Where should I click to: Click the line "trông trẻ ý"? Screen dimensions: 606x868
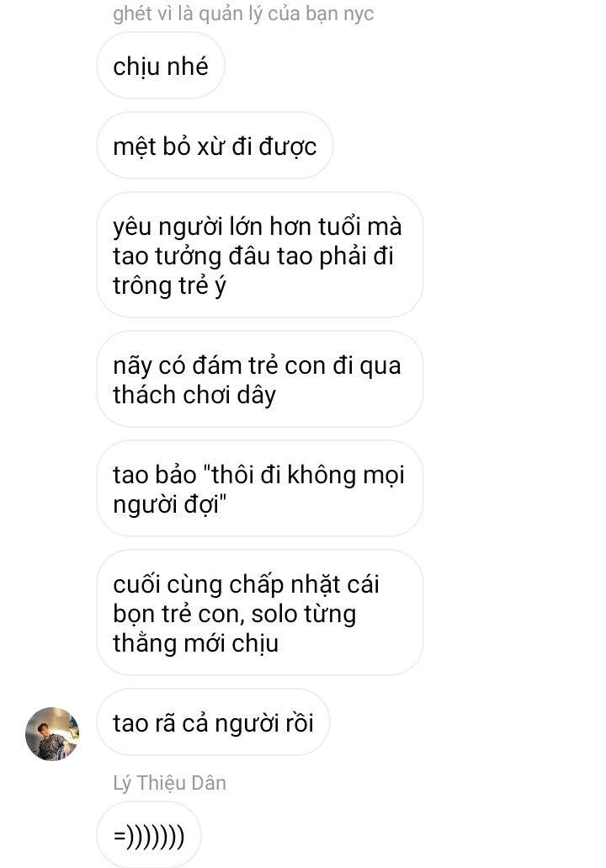(x=169, y=285)
